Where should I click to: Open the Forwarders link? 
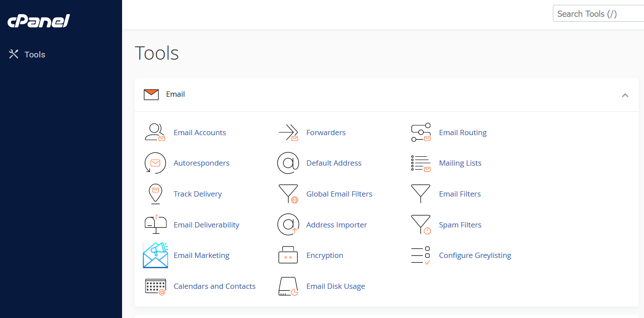[x=326, y=132]
